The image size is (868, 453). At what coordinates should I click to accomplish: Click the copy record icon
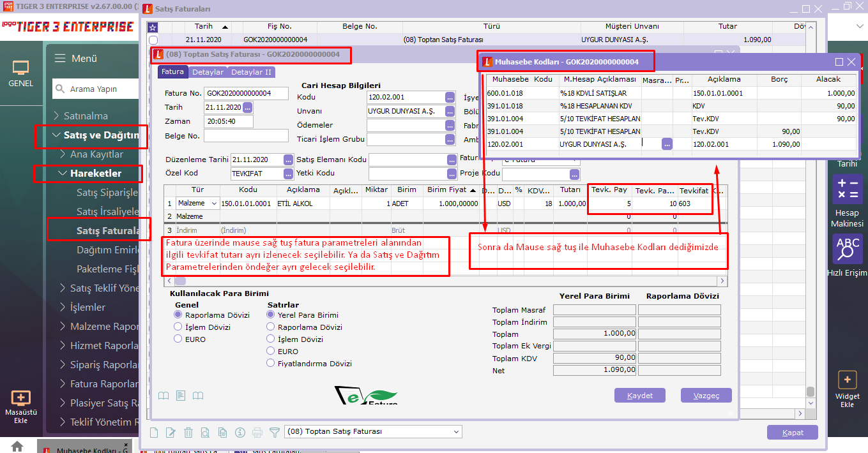tap(223, 432)
